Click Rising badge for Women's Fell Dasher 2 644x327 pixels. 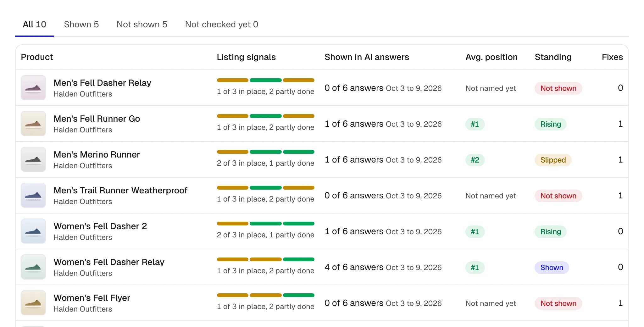[551, 232]
